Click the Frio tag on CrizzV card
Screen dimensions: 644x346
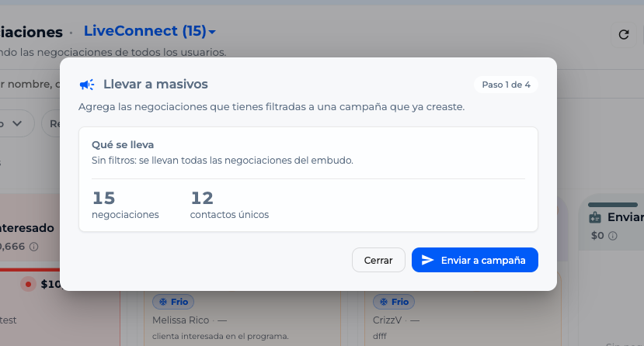click(393, 302)
